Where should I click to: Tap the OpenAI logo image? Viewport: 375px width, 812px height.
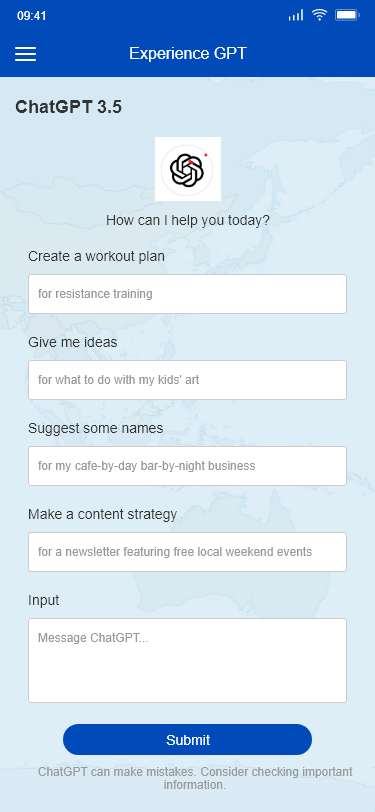click(188, 169)
